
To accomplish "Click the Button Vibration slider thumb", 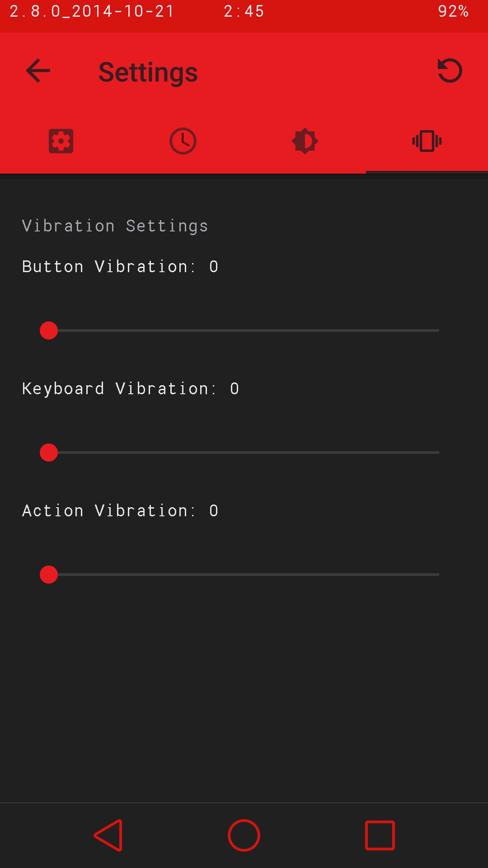I will (49, 330).
